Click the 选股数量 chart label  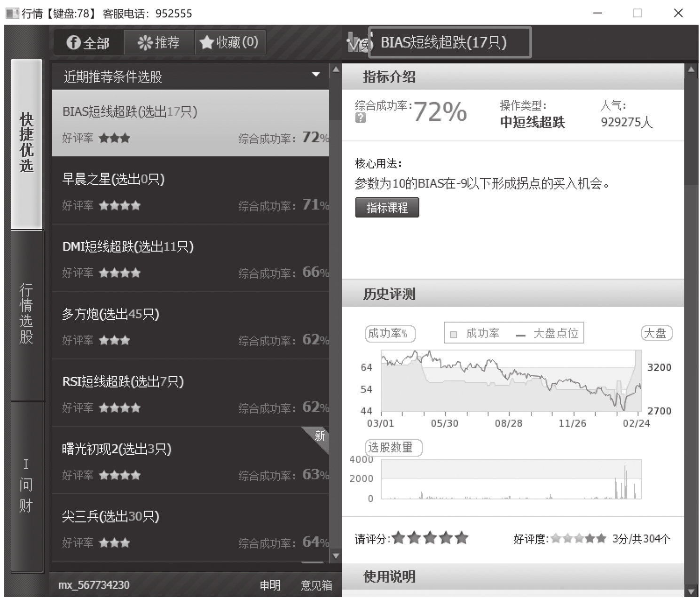[393, 447]
